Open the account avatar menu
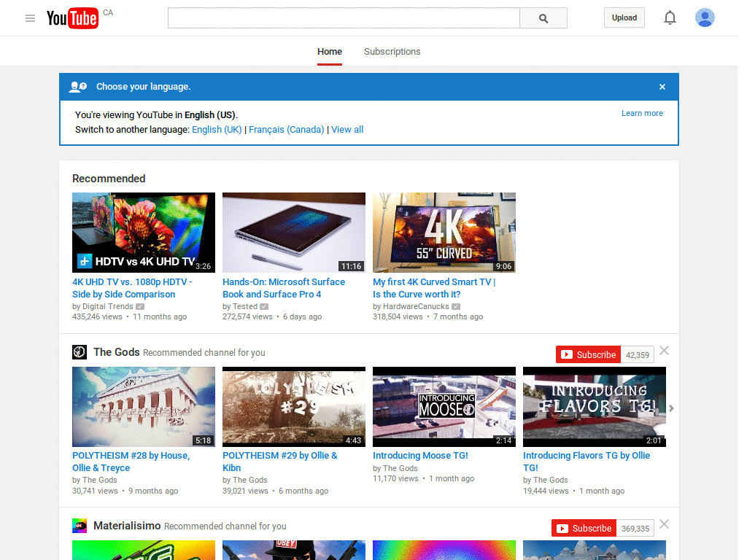Screen dimensions: 747x560 click(705, 17)
